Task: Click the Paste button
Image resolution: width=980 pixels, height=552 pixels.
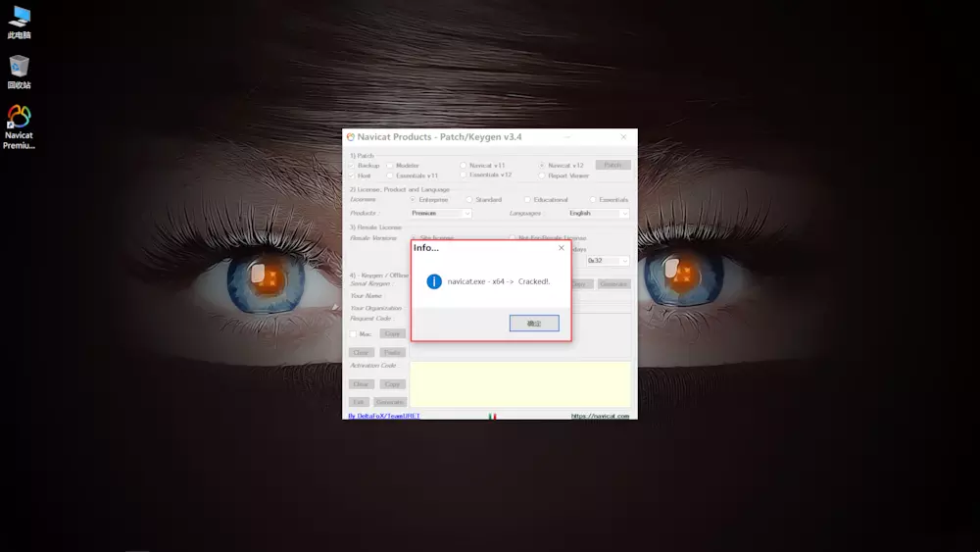Action: [x=393, y=353]
